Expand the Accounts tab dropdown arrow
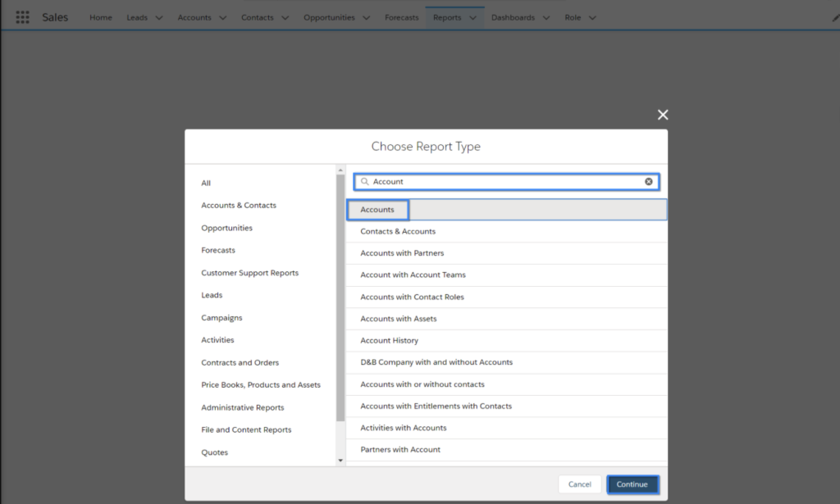The height and width of the screenshot is (504, 840). coord(223,18)
